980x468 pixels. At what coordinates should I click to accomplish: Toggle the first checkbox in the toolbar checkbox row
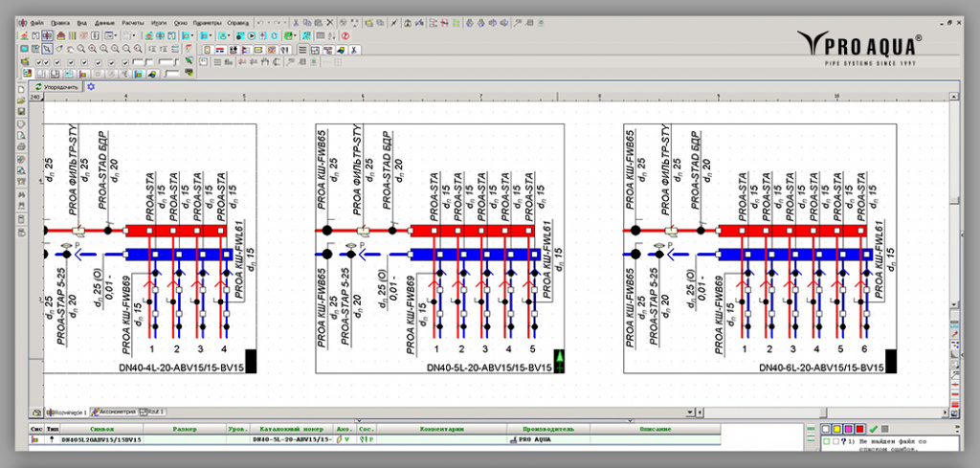[38, 62]
